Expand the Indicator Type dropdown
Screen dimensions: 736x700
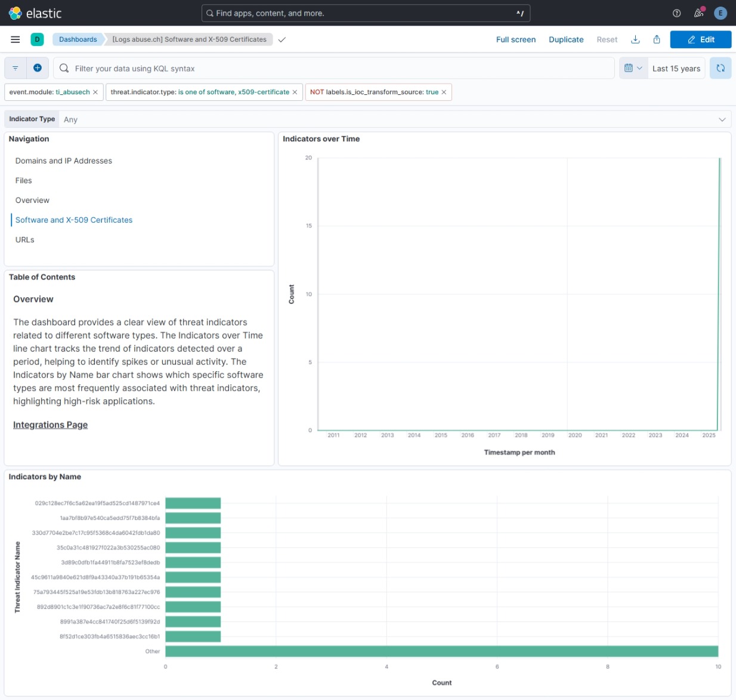tap(721, 119)
